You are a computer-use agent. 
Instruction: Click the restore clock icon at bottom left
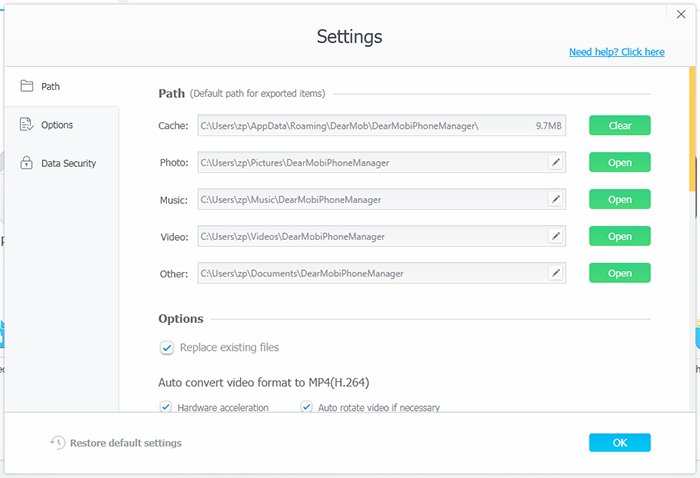[x=58, y=443]
